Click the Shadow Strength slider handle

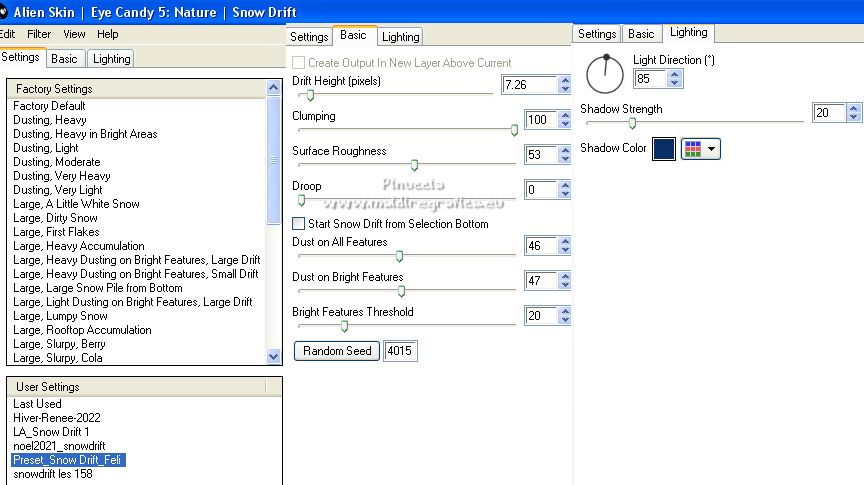(x=633, y=123)
